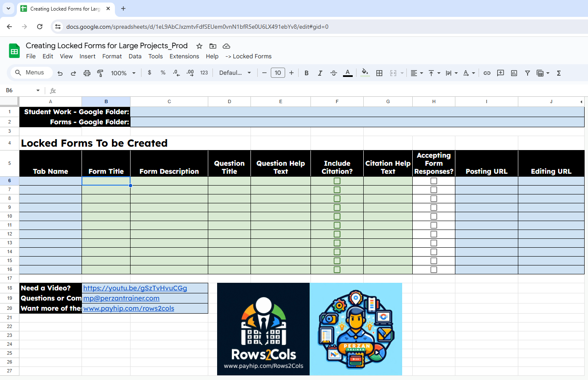This screenshot has height=380, width=588.
Task: Tick Accepting Form Responses in row 6
Action: pos(434,181)
